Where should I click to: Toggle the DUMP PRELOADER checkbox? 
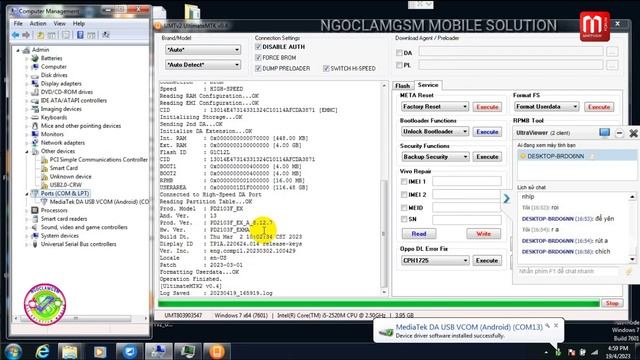pos(258,68)
